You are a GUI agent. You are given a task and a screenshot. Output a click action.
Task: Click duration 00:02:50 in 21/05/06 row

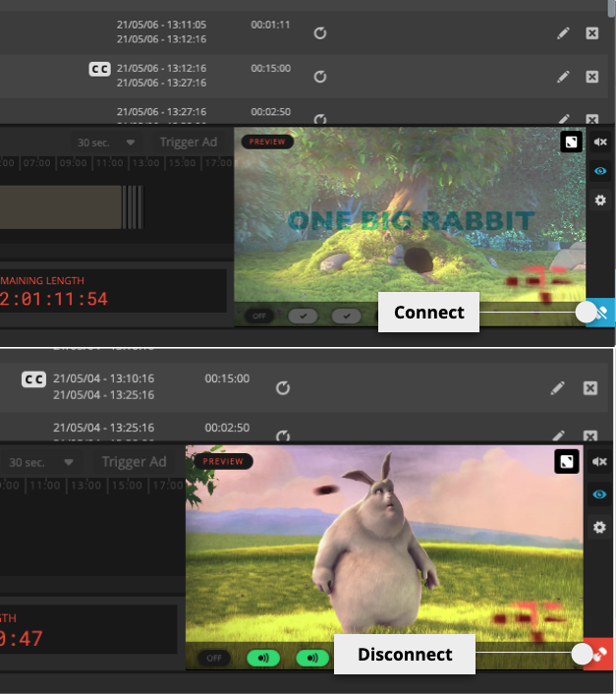270,111
